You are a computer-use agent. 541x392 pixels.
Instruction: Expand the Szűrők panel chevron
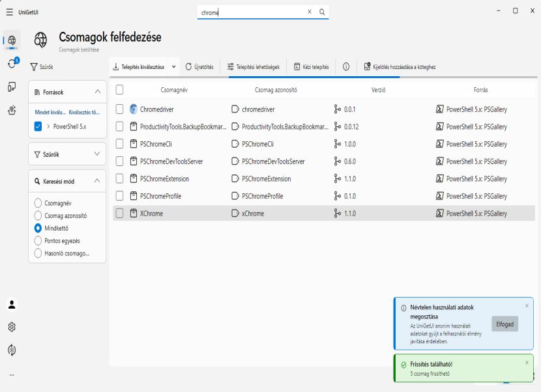click(x=97, y=154)
